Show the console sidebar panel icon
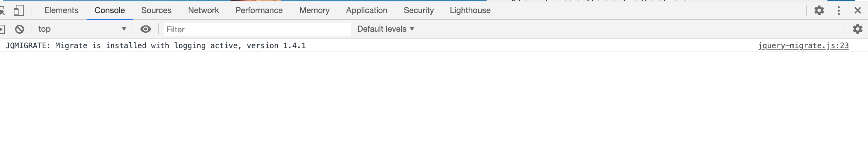This screenshot has width=868, height=148. click(2, 29)
